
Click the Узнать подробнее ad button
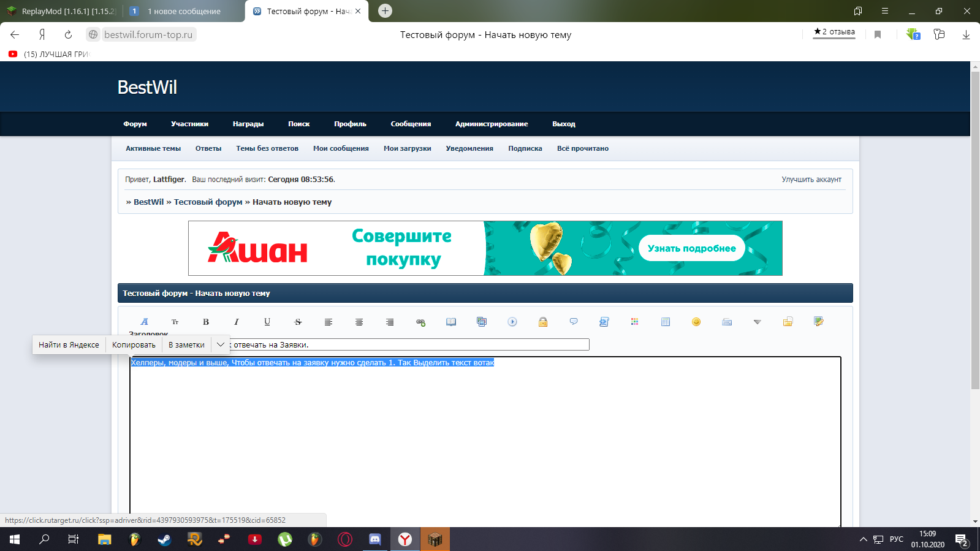tap(691, 248)
